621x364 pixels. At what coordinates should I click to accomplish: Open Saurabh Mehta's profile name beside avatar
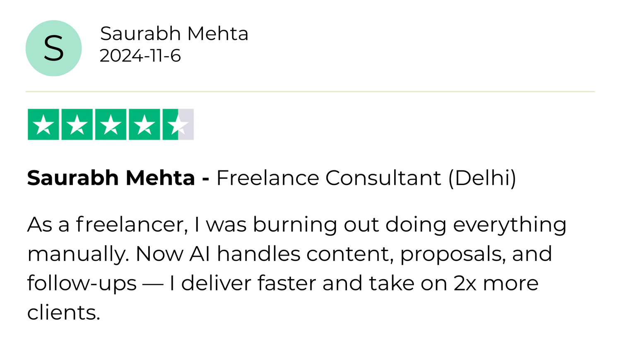[174, 34]
